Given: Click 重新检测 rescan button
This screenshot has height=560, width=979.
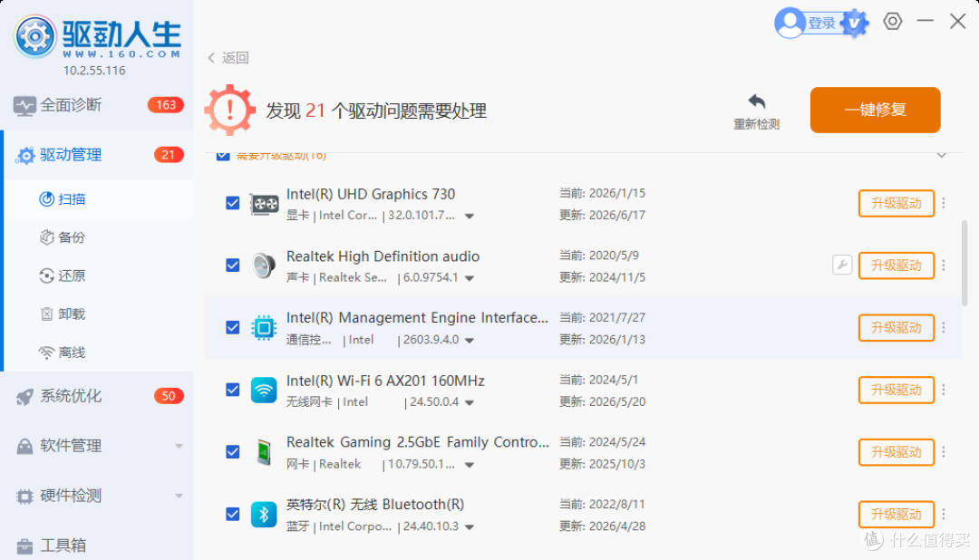Looking at the screenshot, I should pos(756,111).
